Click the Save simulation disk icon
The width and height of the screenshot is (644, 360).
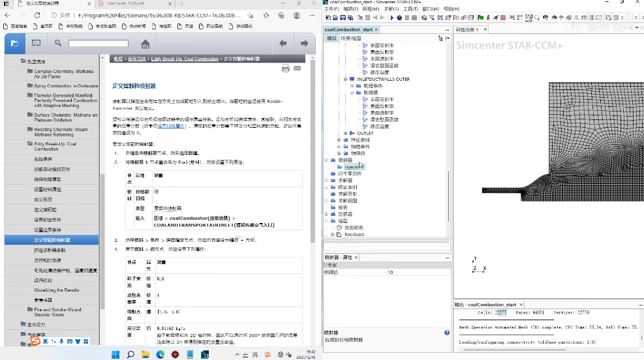click(343, 18)
